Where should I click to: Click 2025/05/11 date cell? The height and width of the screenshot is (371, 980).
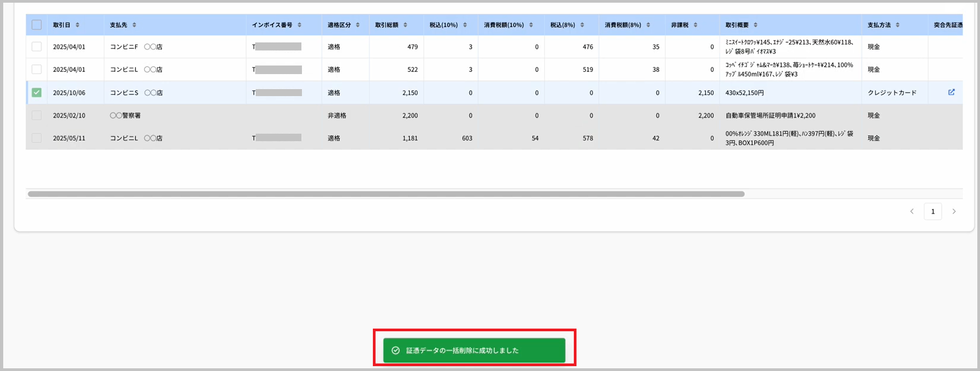[69, 139]
